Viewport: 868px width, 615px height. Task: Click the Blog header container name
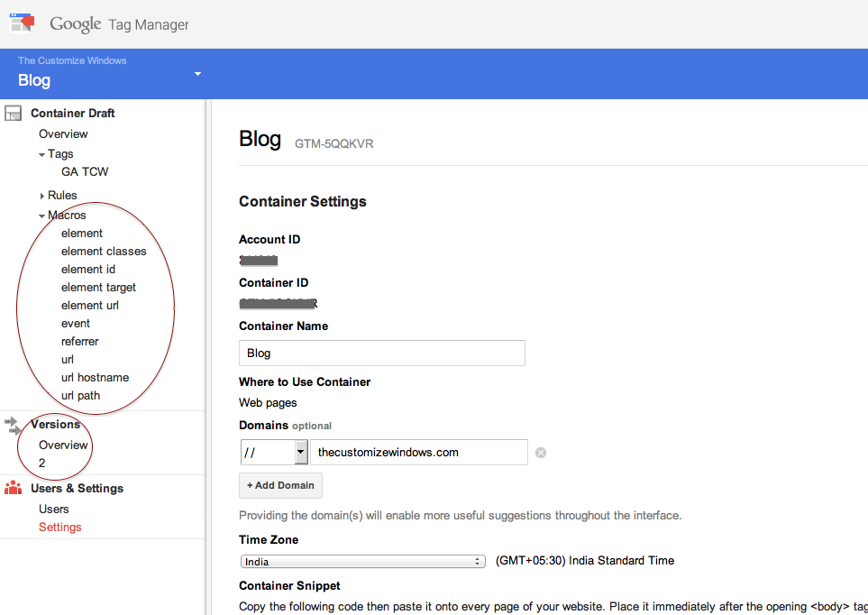point(33,80)
